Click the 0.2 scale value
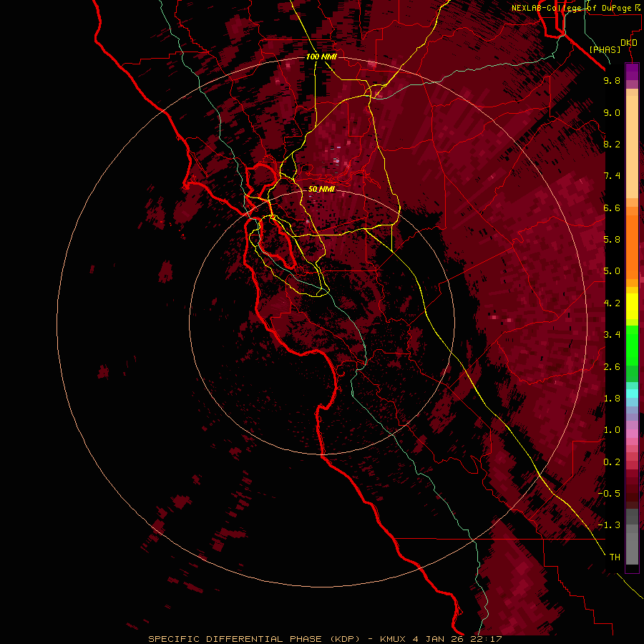644x644 pixels. click(x=612, y=462)
